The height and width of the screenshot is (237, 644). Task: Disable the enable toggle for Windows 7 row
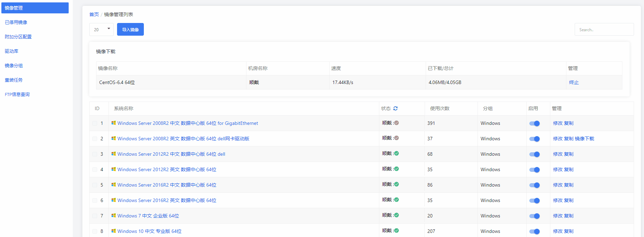534,216
